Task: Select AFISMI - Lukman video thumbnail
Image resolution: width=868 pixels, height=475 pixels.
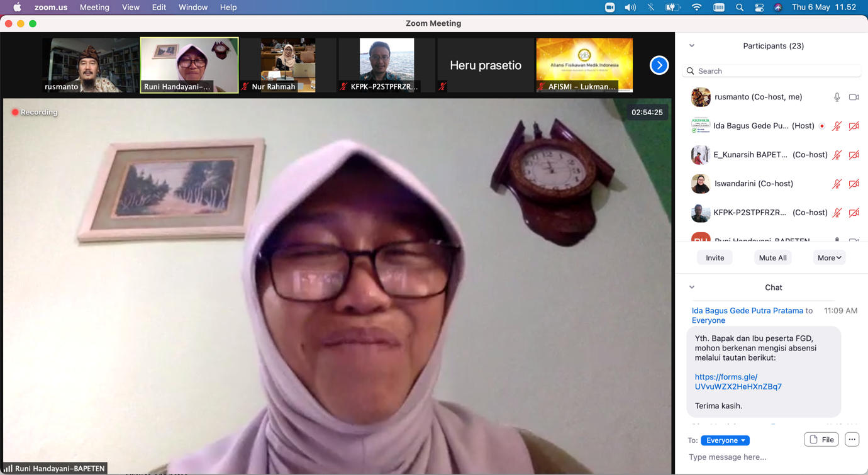Action: click(x=584, y=65)
